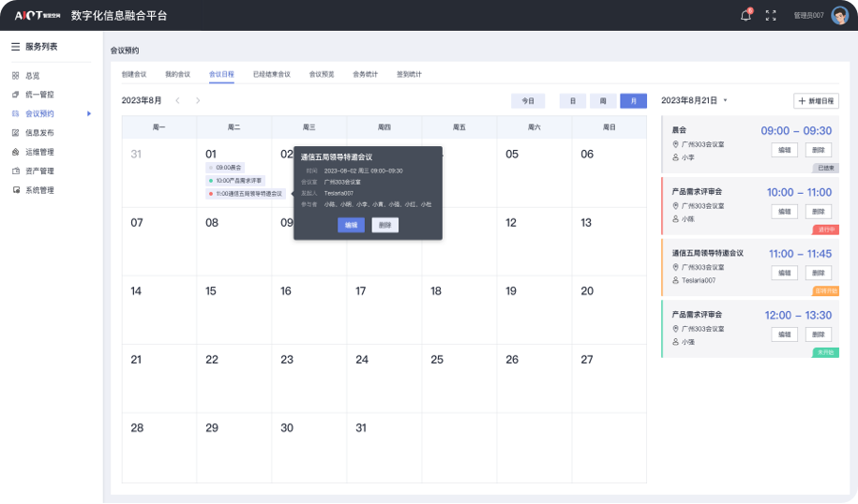
Task: Open the 2023年8月21日 date dropdown arrow
Action: pyautogui.click(x=726, y=100)
